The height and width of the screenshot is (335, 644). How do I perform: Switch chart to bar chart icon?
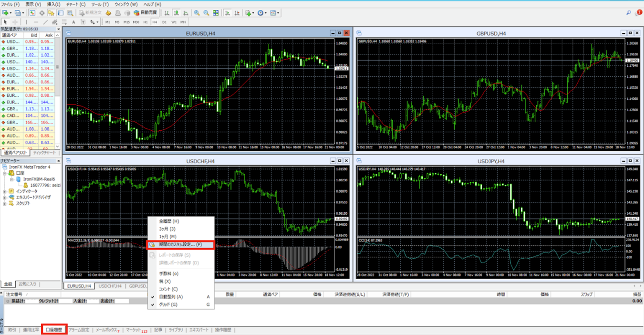point(167,13)
